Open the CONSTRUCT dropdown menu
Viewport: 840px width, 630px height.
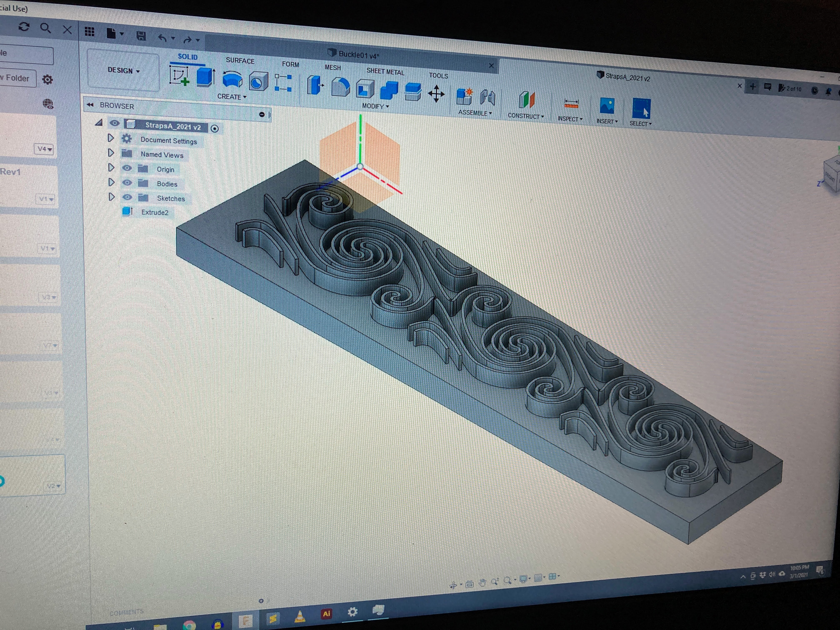(526, 116)
